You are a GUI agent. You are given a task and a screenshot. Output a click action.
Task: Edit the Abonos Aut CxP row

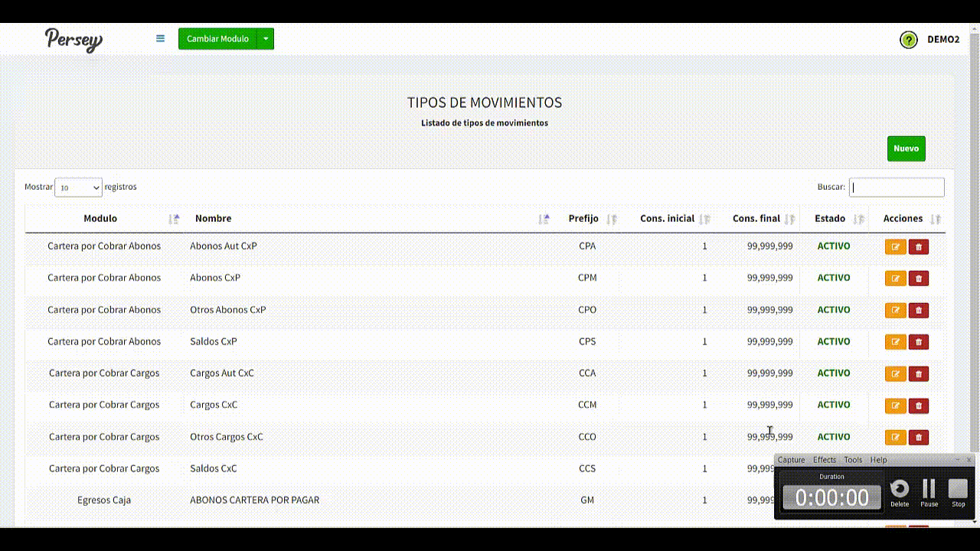coord(895,246)
